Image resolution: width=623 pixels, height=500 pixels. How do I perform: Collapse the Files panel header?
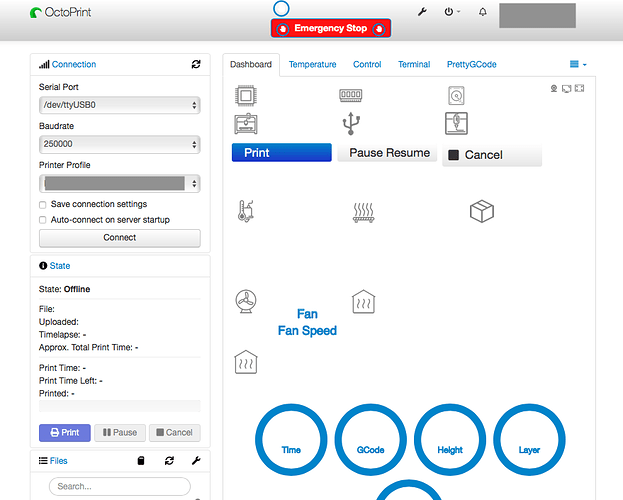point(58,461)
